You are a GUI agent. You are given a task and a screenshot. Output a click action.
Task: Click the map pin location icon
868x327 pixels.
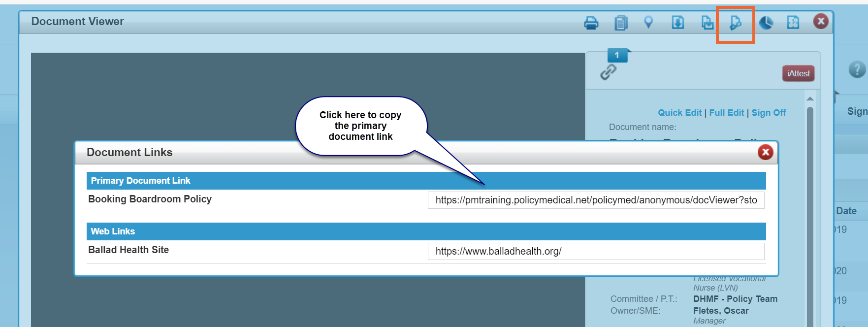648,22
